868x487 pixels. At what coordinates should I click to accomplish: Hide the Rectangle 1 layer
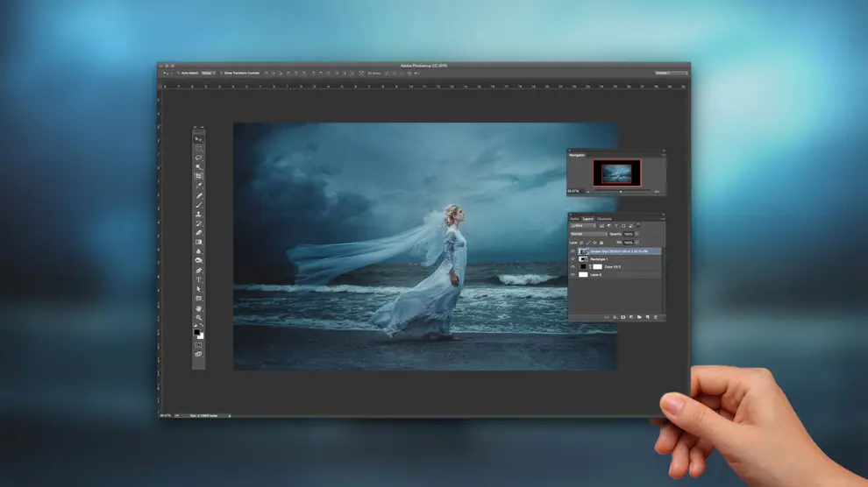[573, 259]
